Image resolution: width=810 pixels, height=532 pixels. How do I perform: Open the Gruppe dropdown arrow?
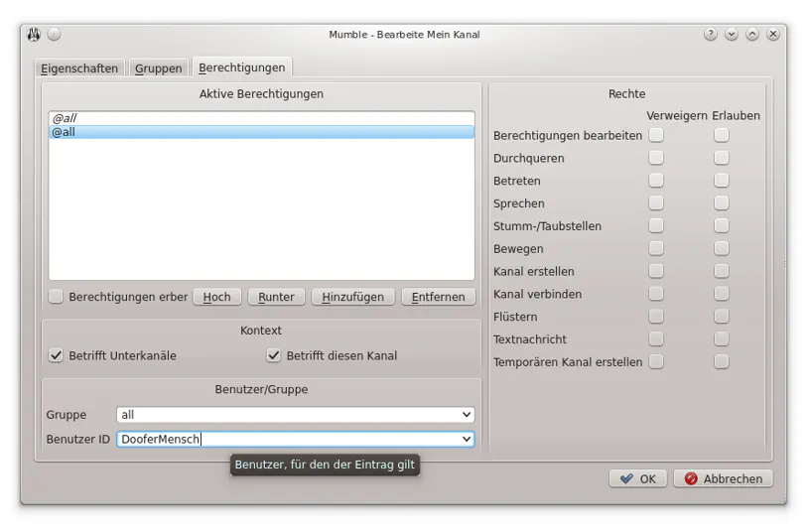point(466,415)
